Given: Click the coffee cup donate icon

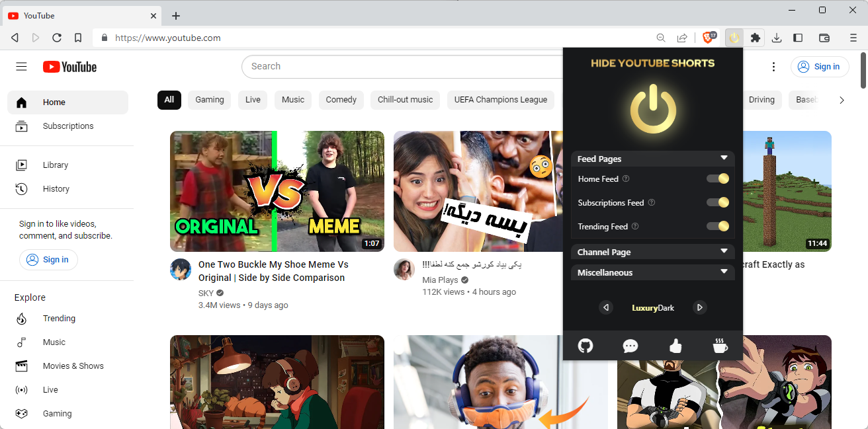Looking at the screenshot, I should (720, 345).
